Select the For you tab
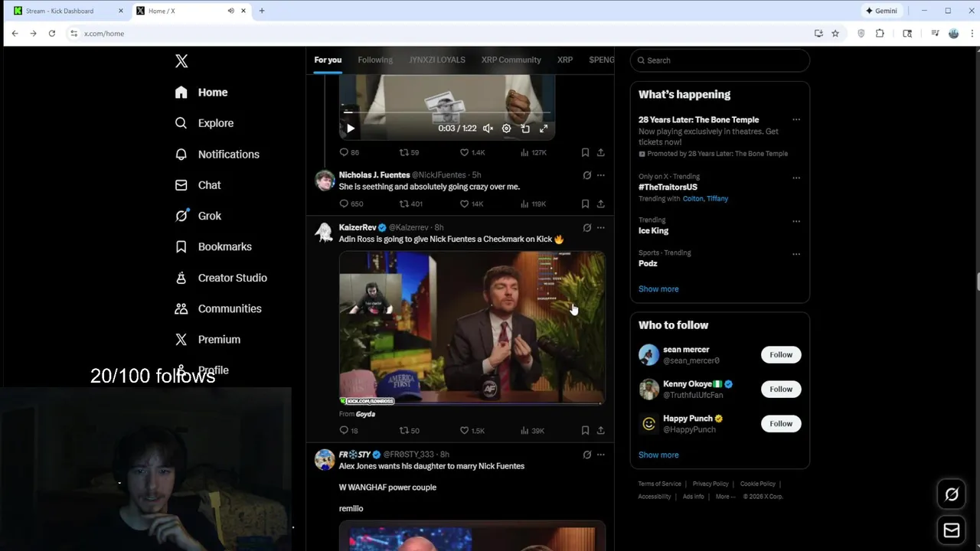 [x=328, y=60]
